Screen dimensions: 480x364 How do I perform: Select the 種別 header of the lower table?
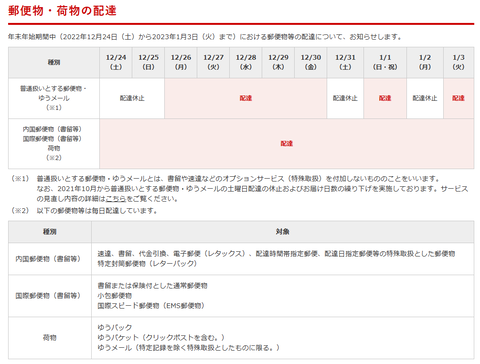coord(50,232)
